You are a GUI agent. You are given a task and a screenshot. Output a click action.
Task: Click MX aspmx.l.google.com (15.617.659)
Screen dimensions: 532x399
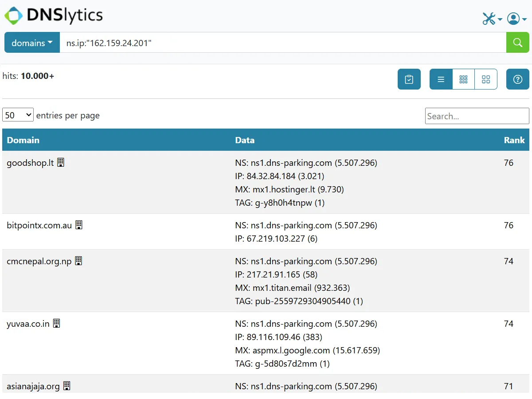(x=307, y=350)
